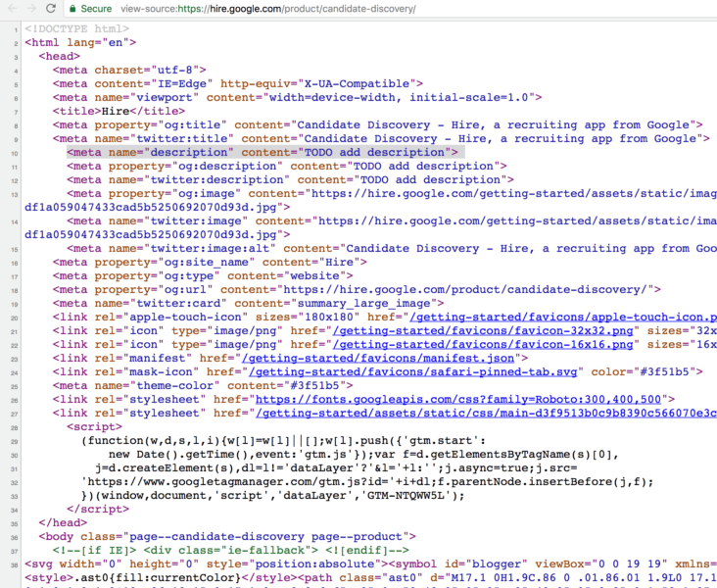Click line number 28 in the gutter
This screenshot has height=588, width=717.
pos(15,428)
